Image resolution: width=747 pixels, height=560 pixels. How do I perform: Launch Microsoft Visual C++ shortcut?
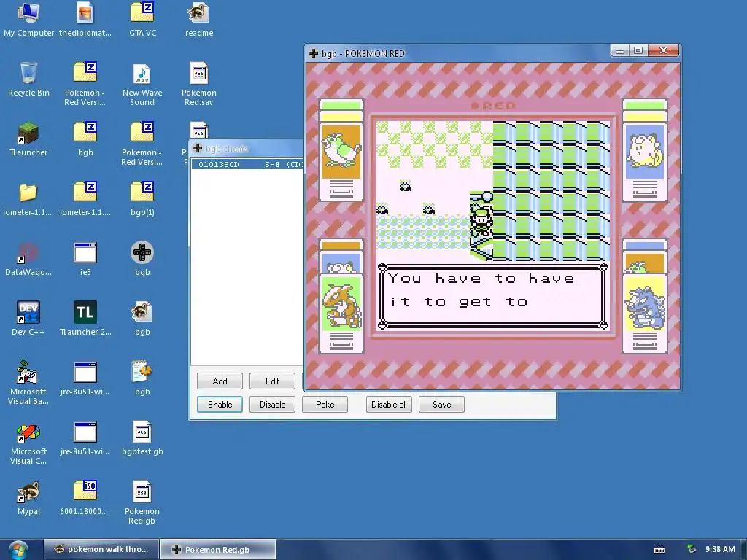pyautogui.click(x=28, y=443)
